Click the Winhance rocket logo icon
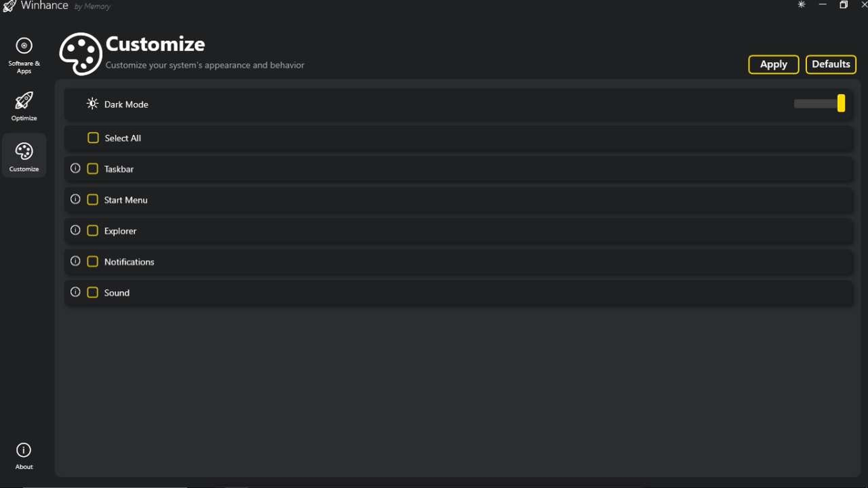The width and height of the screenshot is (868, 488). (x=8, y=5)
